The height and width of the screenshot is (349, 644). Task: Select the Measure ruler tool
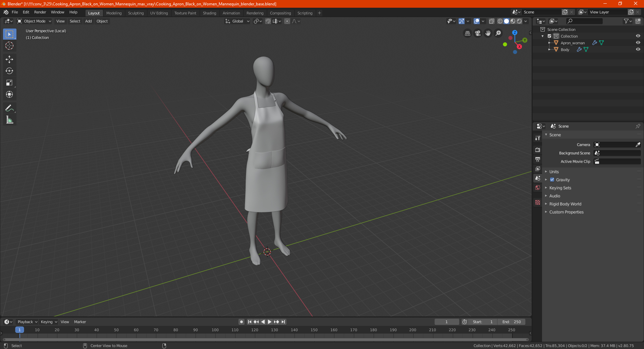tap(9, 120)
